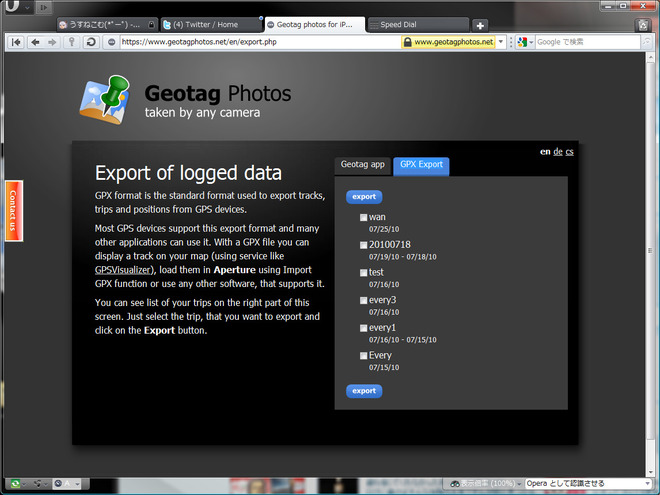Tick the checkbox for trip every1
This screenshot has height=495, width=660.
pos(363,328)
